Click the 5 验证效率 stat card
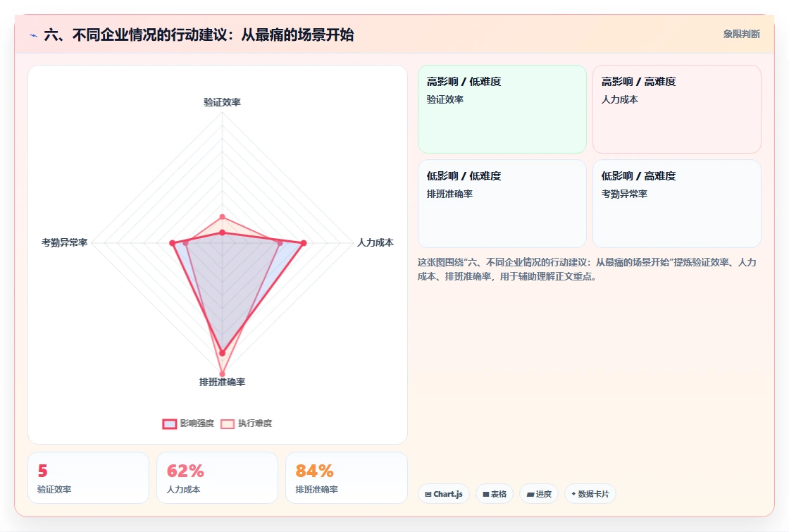The image size is (789, 532). (89, 478)
